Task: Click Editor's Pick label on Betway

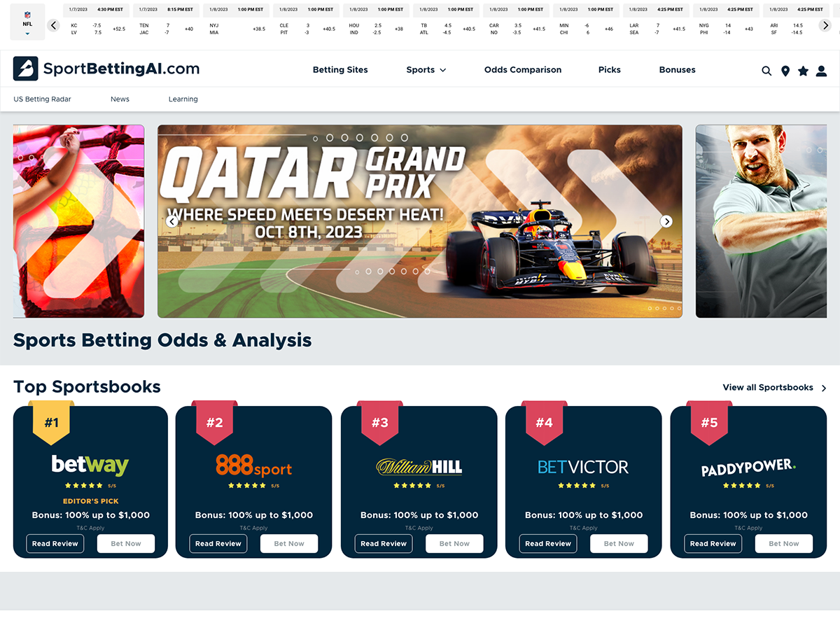Action: coord(91,501)
